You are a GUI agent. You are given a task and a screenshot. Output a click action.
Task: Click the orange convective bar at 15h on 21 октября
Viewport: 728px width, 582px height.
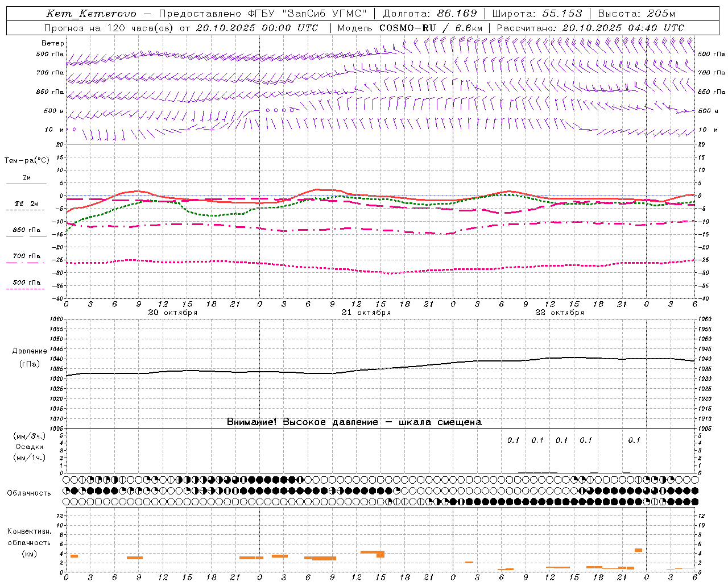click(x=380, y=554)
